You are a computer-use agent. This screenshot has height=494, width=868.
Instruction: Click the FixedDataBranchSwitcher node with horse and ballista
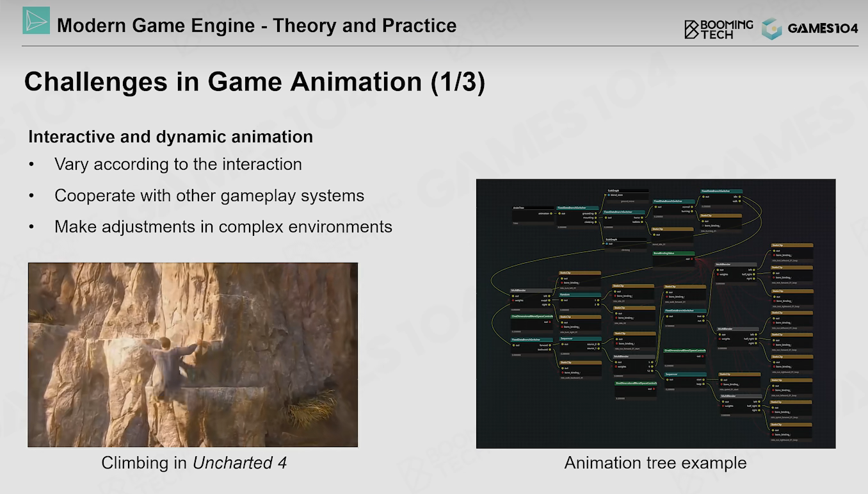pyautogui.click(x=624, y=219)
